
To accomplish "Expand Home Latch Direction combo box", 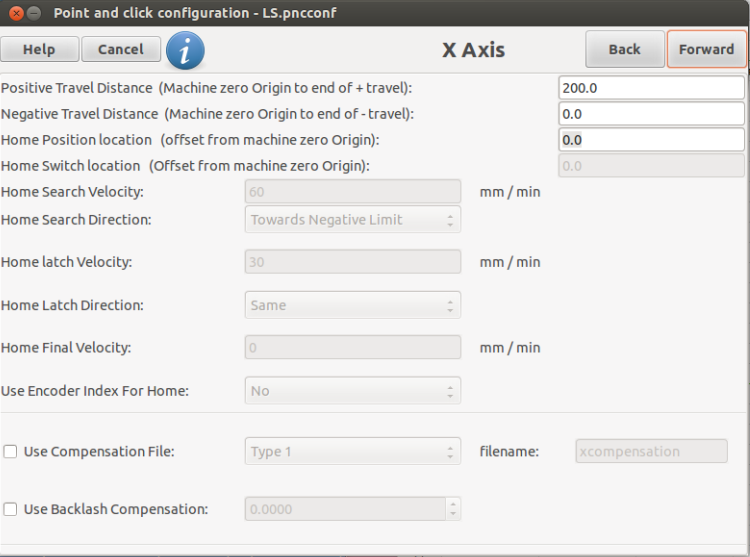I will [353, 305].
